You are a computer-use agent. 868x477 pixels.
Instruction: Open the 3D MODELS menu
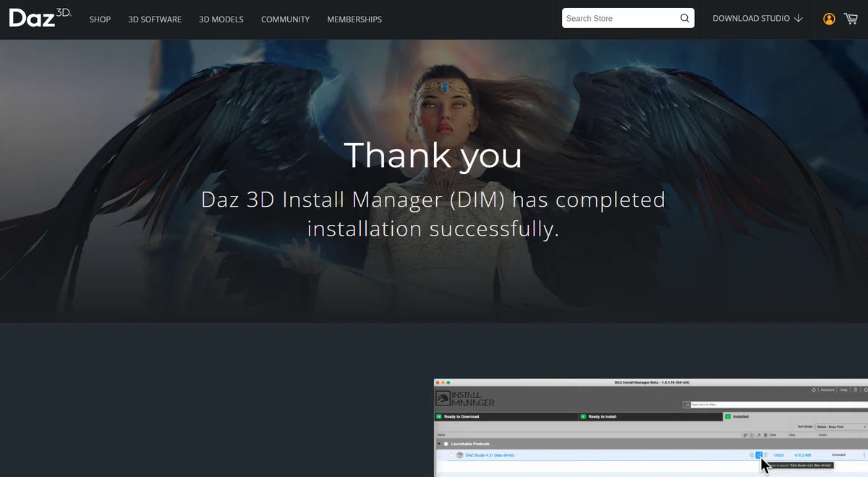(221, 19)
